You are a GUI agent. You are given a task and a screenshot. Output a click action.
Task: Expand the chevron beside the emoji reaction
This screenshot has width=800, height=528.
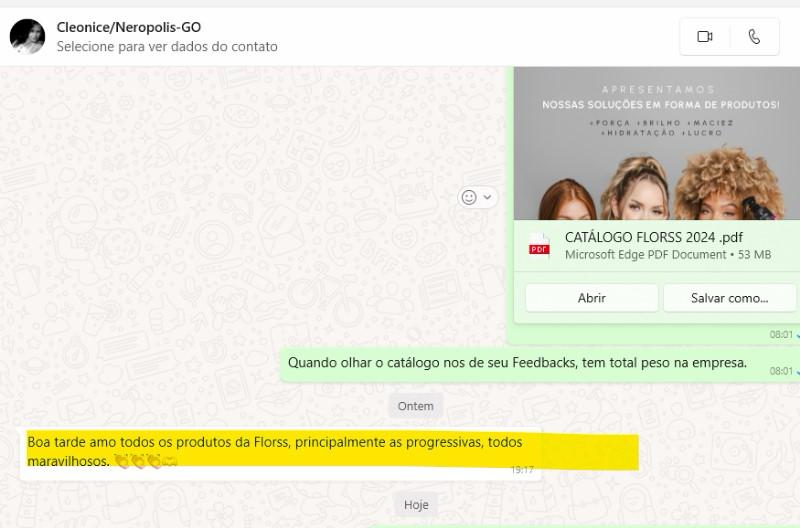(487, 197)
